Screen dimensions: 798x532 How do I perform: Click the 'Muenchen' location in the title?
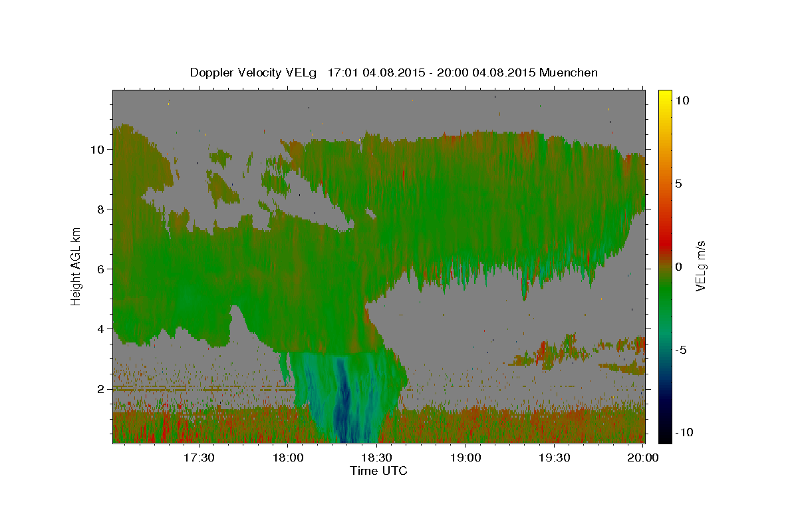(x=569, y=72)
